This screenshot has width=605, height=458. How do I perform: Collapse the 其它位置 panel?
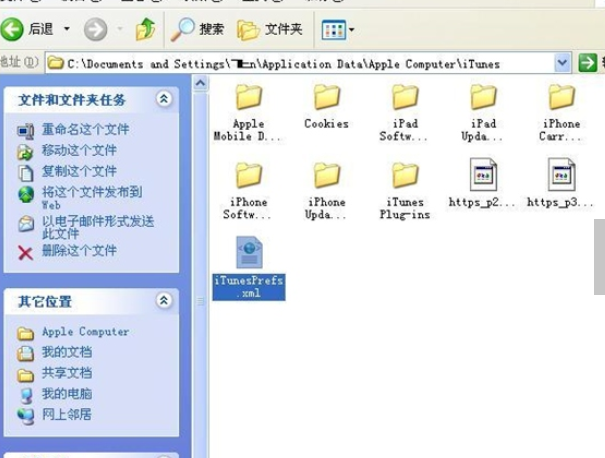point(164,300)
